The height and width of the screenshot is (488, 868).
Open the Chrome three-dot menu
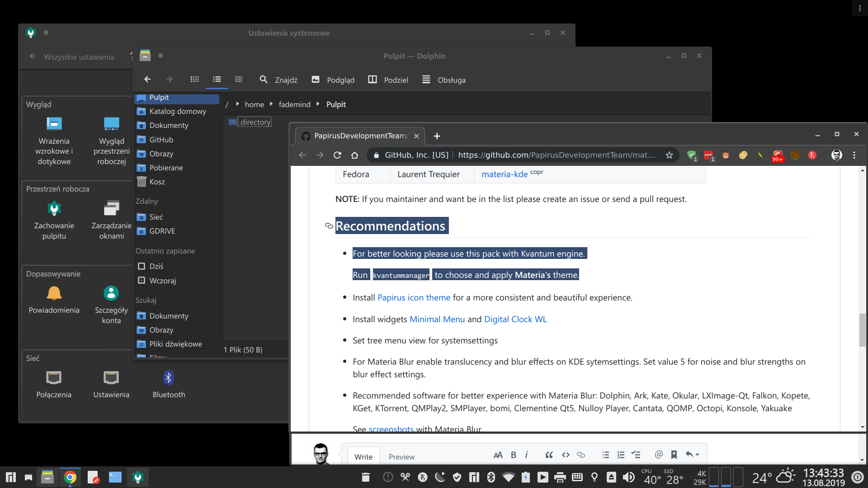click(855, 155)
